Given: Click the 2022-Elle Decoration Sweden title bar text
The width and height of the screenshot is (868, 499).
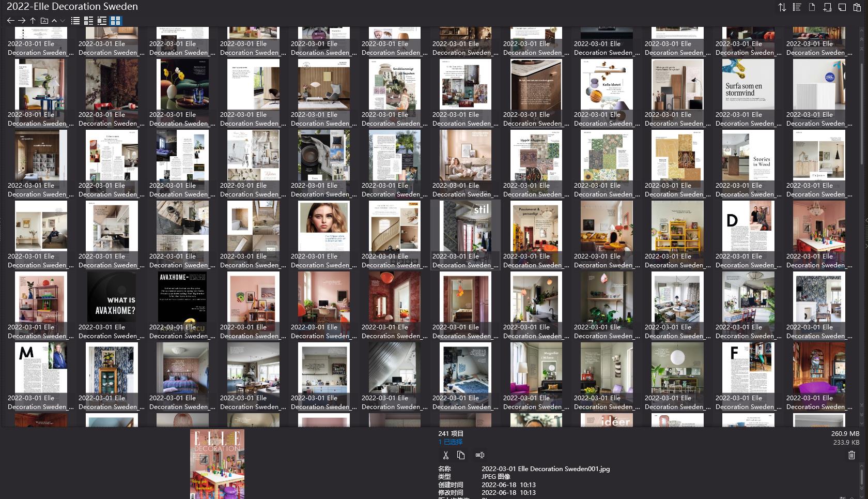Looking at the screenshot, I should coord(72,6).
